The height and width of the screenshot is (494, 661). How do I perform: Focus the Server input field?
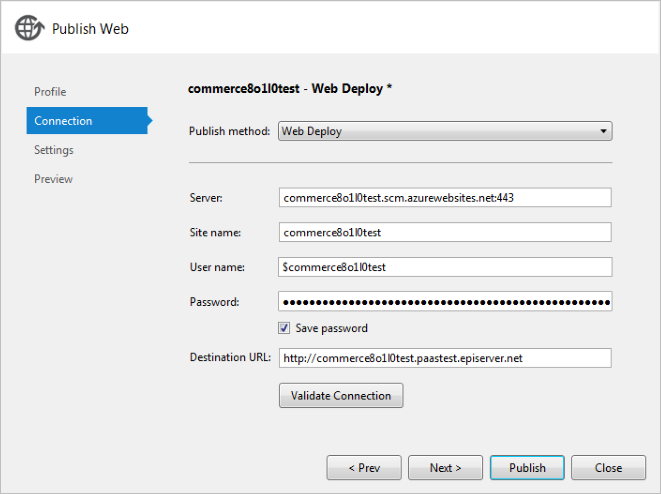445,197
